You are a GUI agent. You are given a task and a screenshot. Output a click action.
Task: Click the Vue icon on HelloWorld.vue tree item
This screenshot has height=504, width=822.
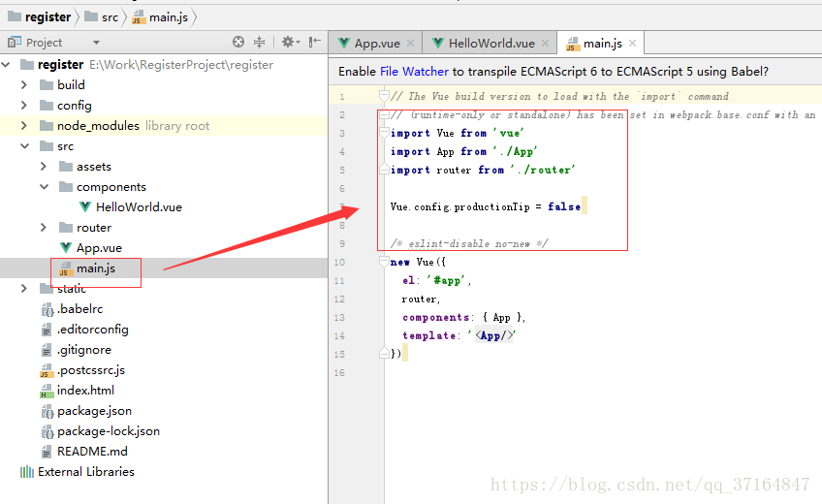point(85,207)
